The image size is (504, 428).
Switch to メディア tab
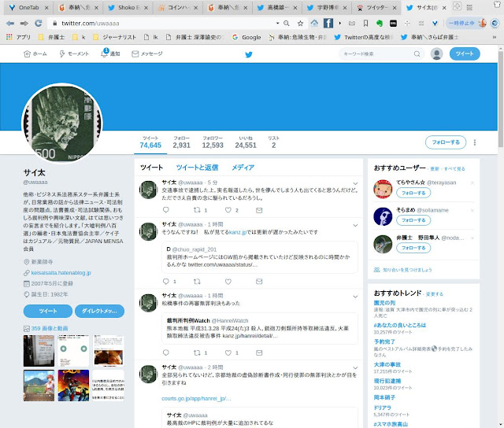pos(243,168)
